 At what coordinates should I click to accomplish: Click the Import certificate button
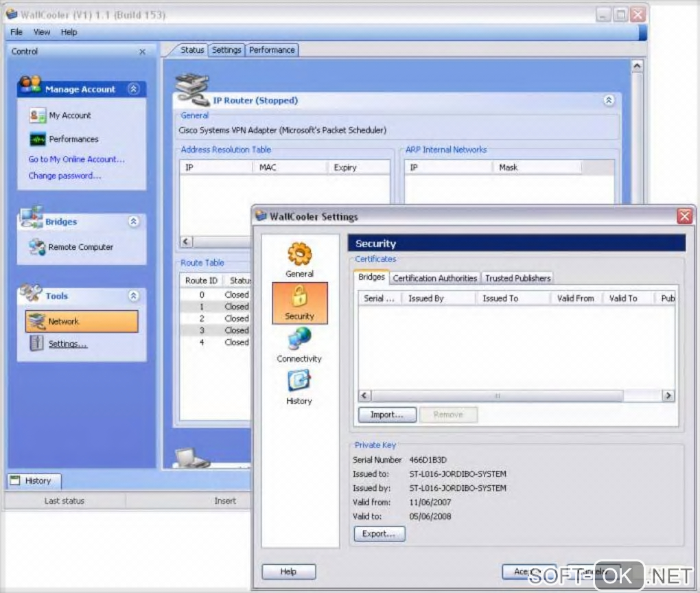tap(387, 415)
